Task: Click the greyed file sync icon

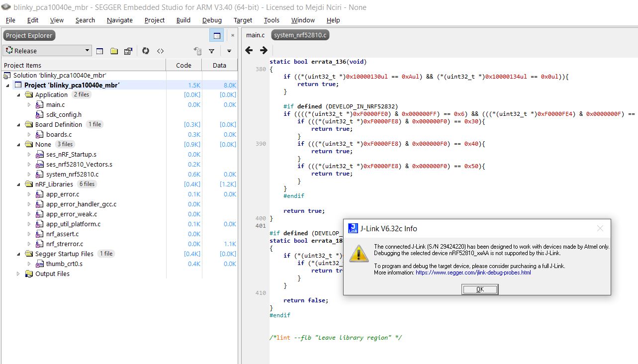Action: coord(197,51)
